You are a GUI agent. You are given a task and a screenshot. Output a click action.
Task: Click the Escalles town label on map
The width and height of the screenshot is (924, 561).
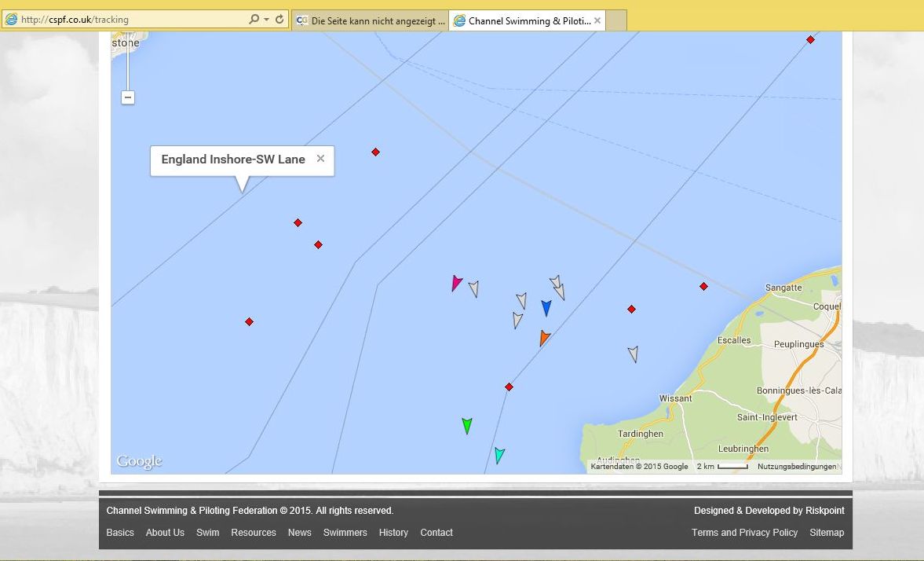pyautogui.click(x=734, y=339)
